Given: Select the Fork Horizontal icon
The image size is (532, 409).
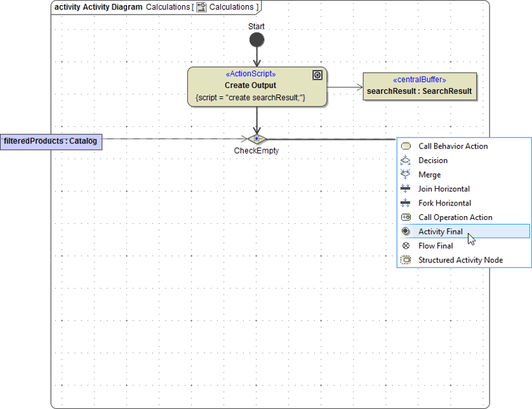Looking at the screenshot, I should [406, 203].
